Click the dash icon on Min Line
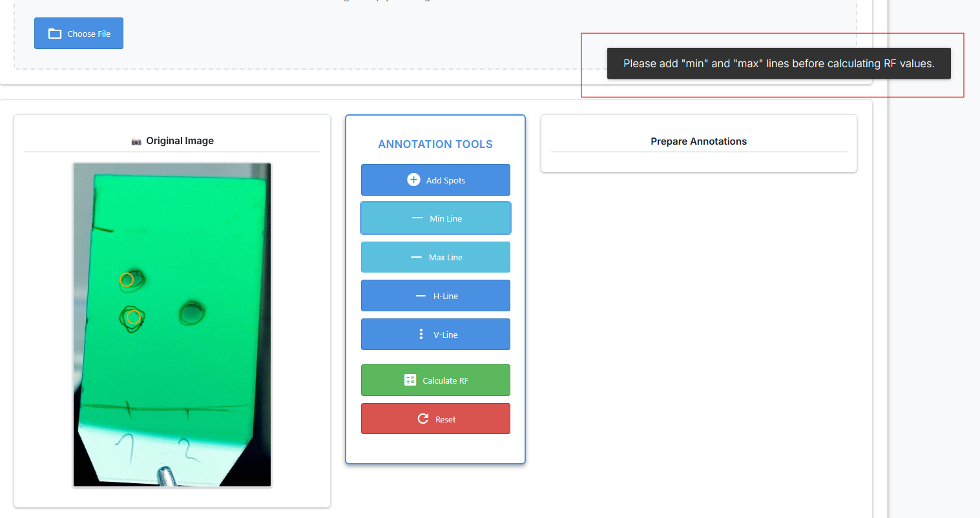 417,218
